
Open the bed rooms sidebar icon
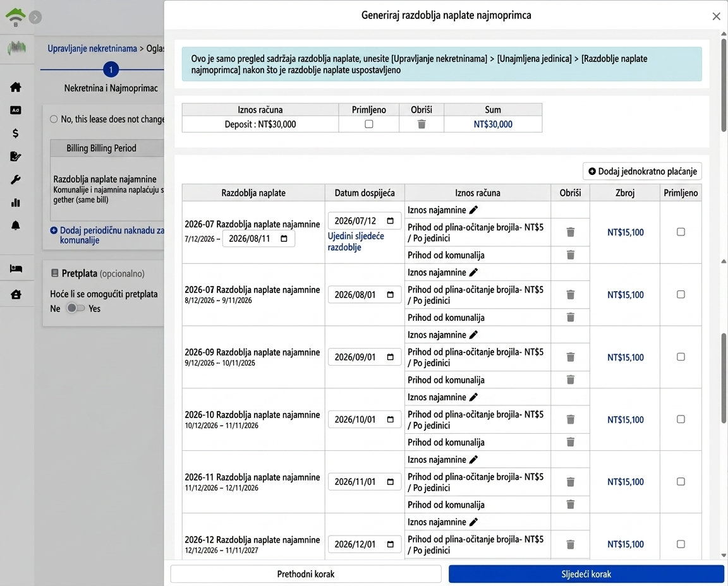point(16,268)
